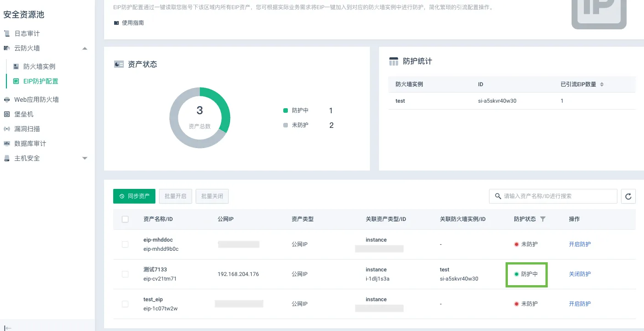This screenshot has height=331, width=644.
Task: Sort by 已引流EIP数量 column arrows
Action: point(602,84)
